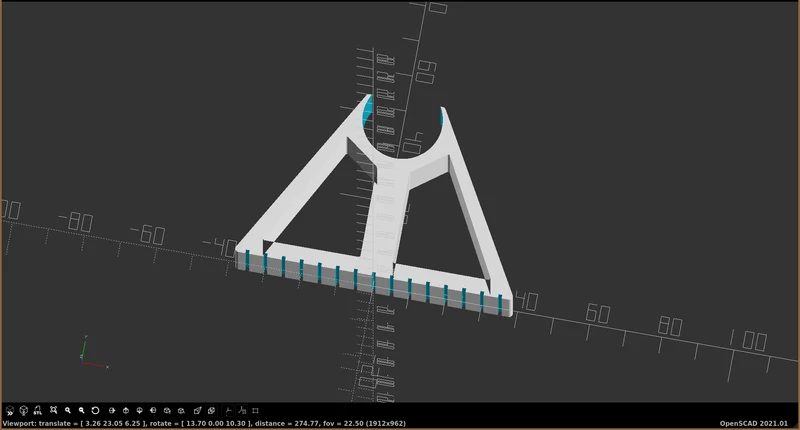Switch to the Bottom view icon

pos(139,411)
